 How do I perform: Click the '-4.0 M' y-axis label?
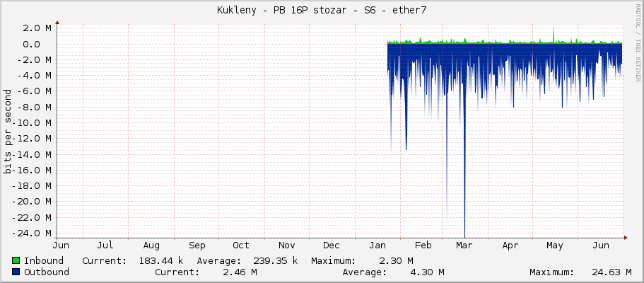pyautogui.click(x=34, y=75)
